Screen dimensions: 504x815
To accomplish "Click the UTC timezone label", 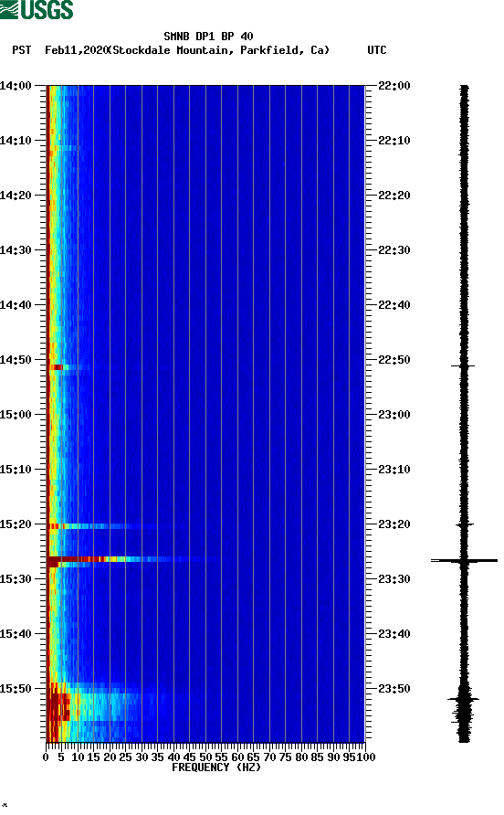I will click(377, 50).
